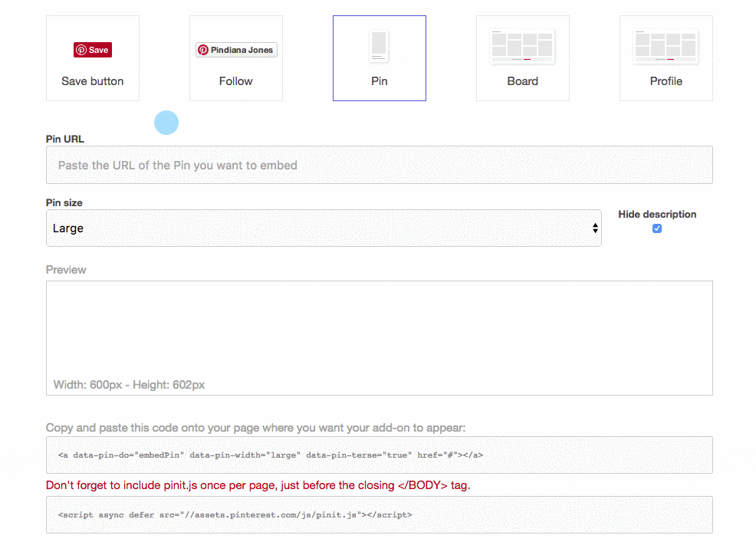This screenshot has height=555, width=756.
Task: Click the "Pin size" field label
Action: [x=64, y=203]
